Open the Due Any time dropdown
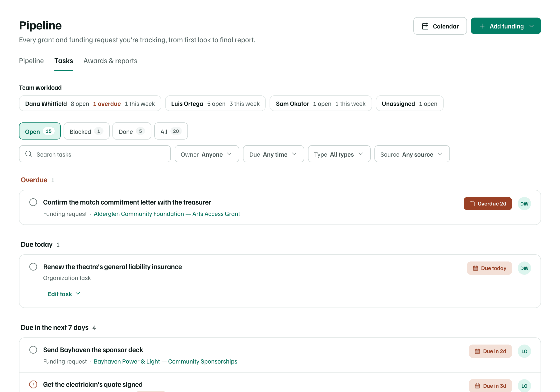Viewport: 560px width, 392px height. point(273,154)
